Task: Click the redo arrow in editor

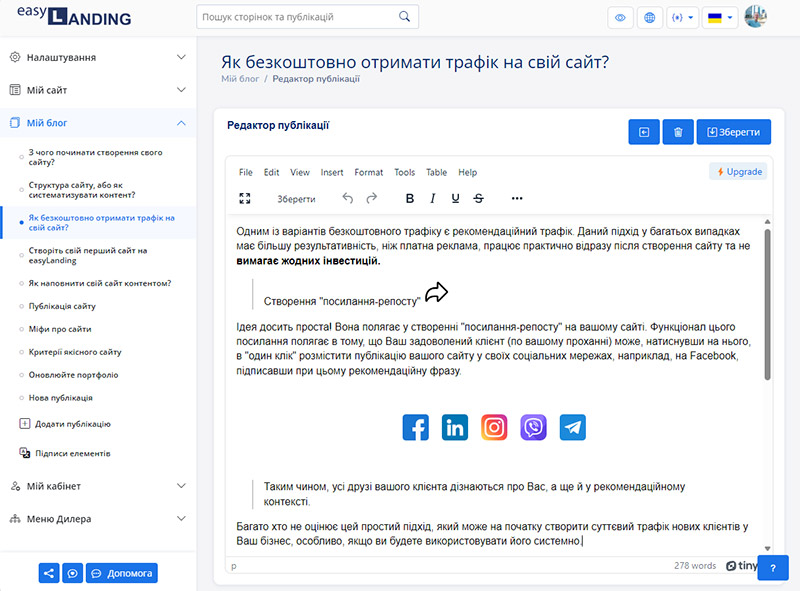Action: pos(372,198)
